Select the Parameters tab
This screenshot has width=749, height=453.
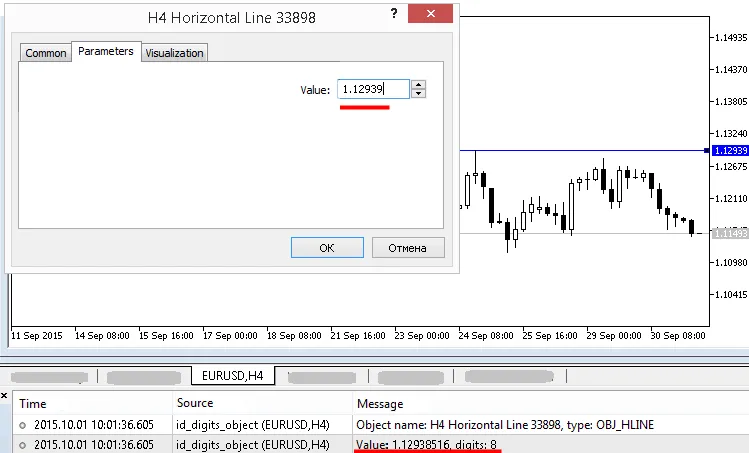point(106,52)
